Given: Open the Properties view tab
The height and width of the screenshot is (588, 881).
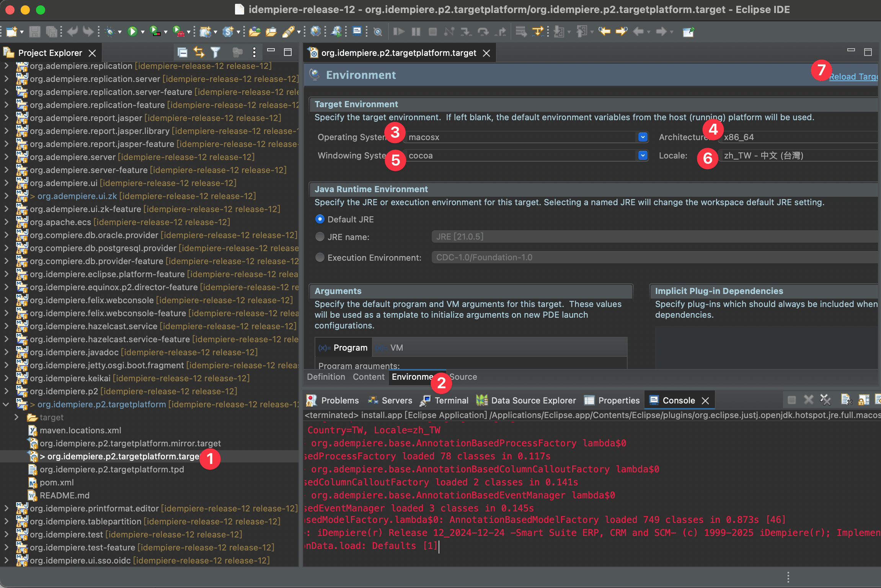Looking at the screenshot, I should pyautogui.click(x=612, y=400).
